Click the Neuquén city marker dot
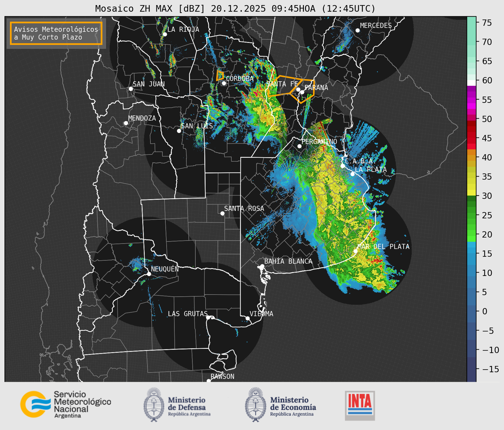504x430 pixels. tap(149, 274)
